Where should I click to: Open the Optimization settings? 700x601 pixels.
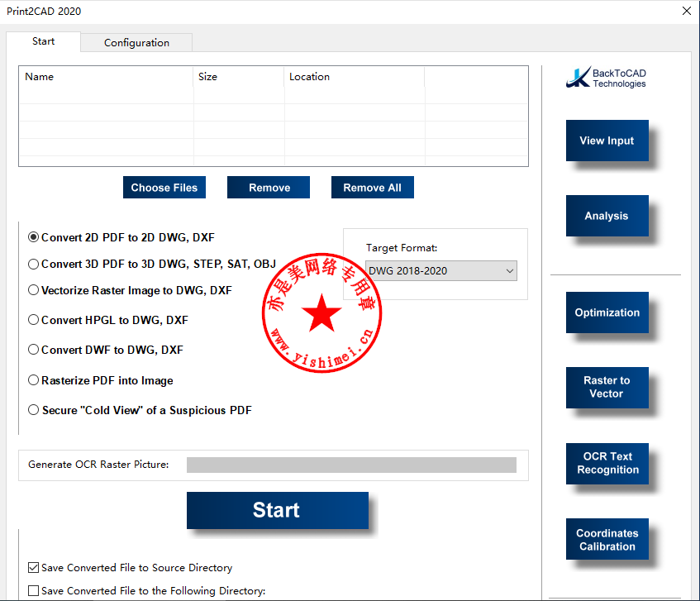607,312
